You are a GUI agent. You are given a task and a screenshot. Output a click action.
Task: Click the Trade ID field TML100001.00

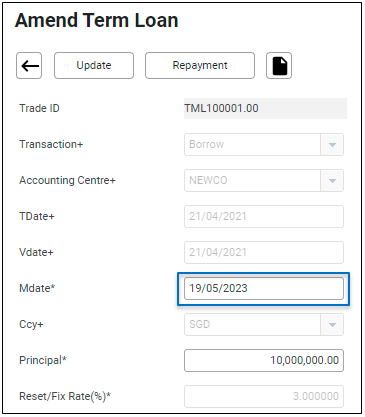coord(265,108)
